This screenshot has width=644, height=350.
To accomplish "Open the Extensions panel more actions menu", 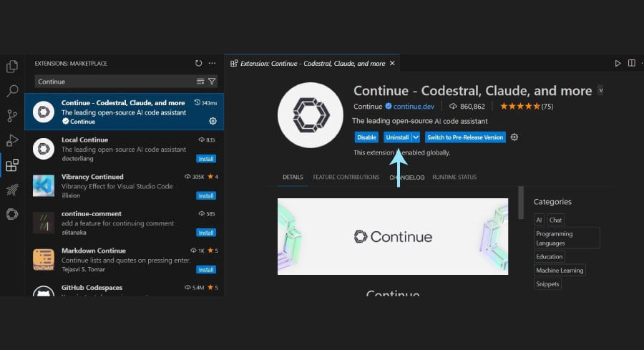I will (212, 63).
